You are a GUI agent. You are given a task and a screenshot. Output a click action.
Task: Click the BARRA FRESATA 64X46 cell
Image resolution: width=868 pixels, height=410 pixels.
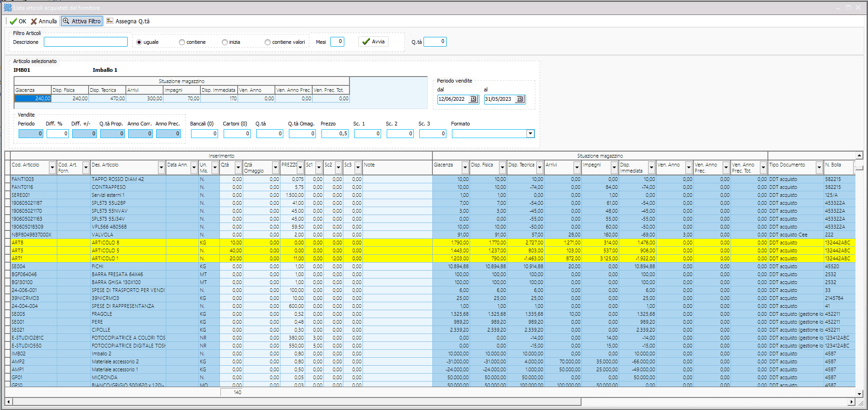[128, 274]
